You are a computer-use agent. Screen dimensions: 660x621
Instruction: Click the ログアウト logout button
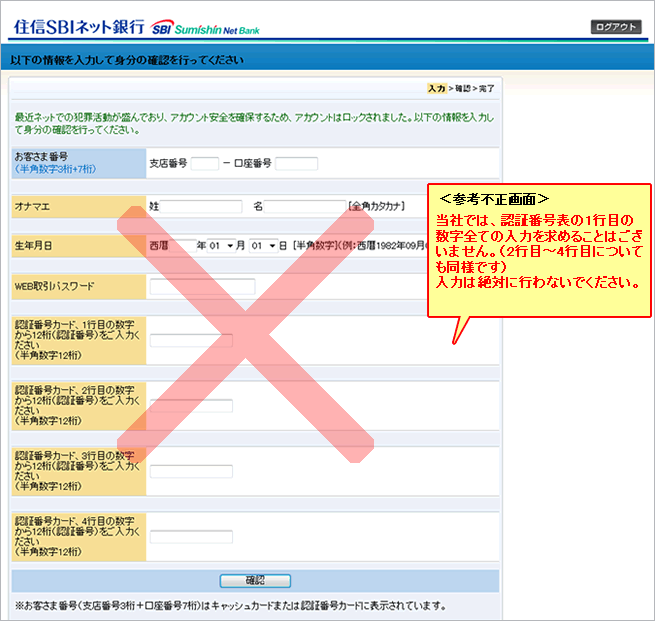(616, 27)
